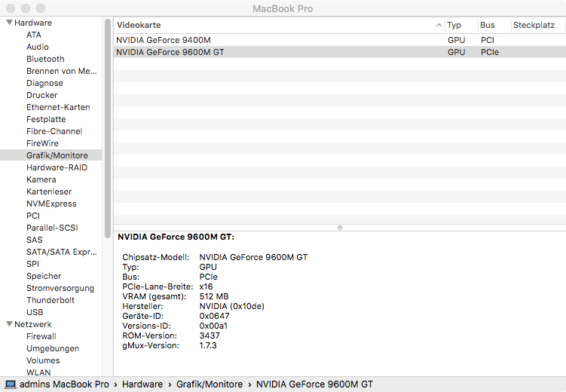
Task: Select Thunderbolt in the sidebar
Action: tap(50, 300)
